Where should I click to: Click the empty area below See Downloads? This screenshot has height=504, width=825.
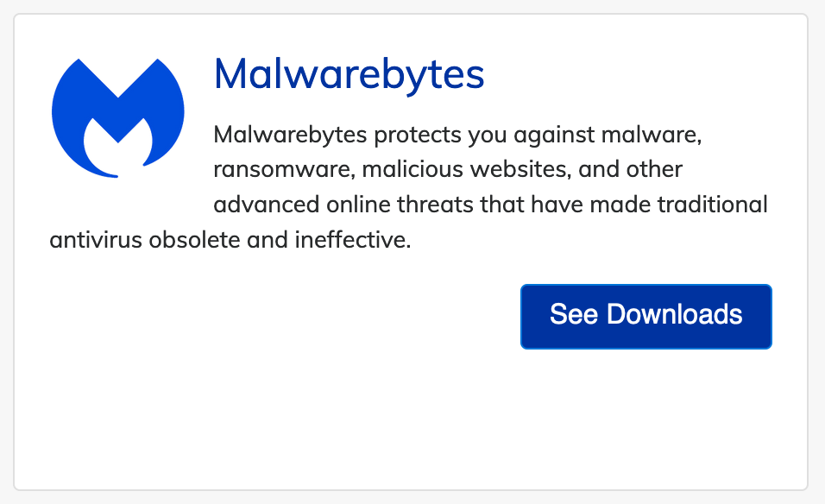coord(646,414)
